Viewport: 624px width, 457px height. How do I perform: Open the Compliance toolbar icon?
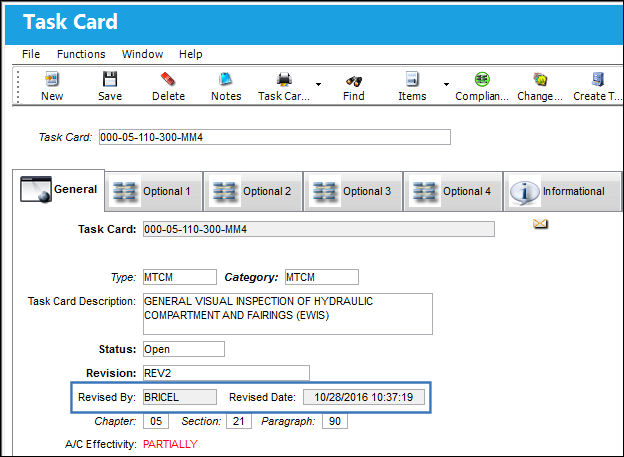(482, 79)
